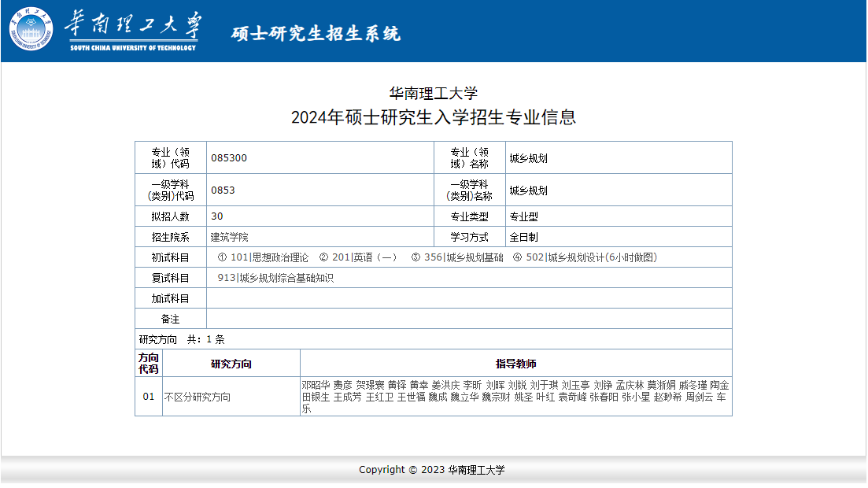Click exam subject 201|英语（一）
This screenshot has height=488, width=868.
pyautogui.click(x=364, y=257)
